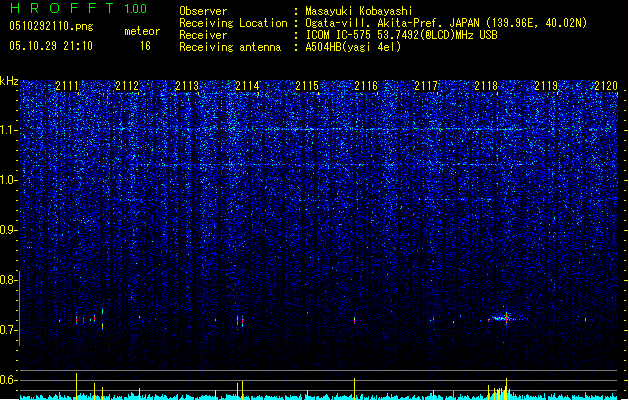Viewport: 629px width, 400px height.
Task: Click the 2119 time marker
Action: pyautogui.click(x=546, y=86)
